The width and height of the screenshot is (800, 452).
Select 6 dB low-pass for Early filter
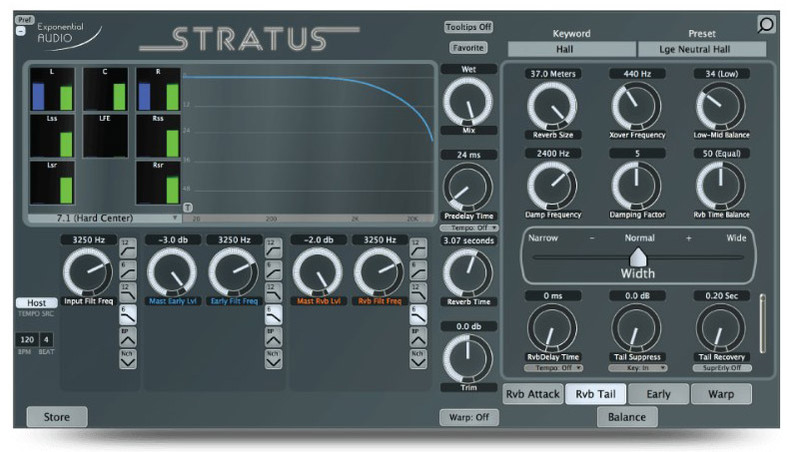click(273, 315)
